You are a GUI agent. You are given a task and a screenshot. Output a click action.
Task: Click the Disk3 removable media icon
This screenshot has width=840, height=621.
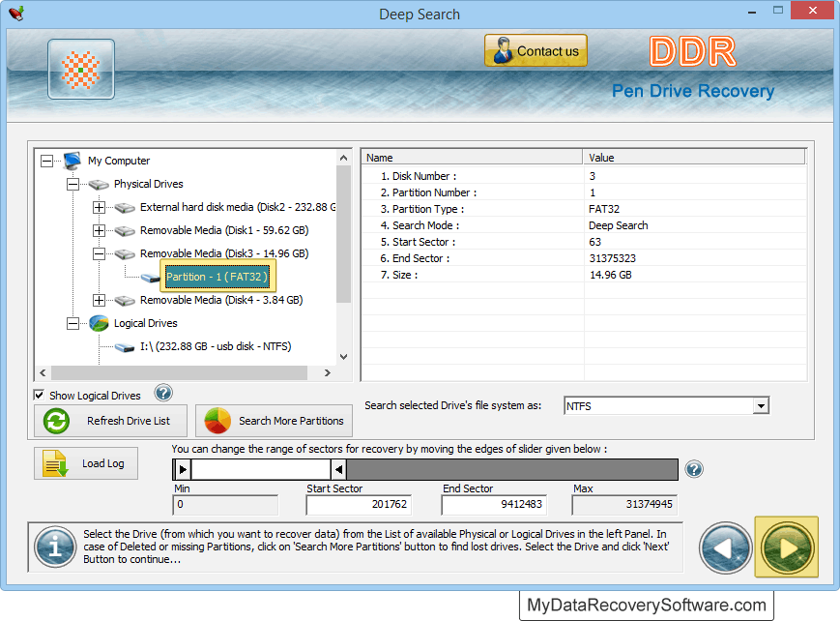(125, 253)
